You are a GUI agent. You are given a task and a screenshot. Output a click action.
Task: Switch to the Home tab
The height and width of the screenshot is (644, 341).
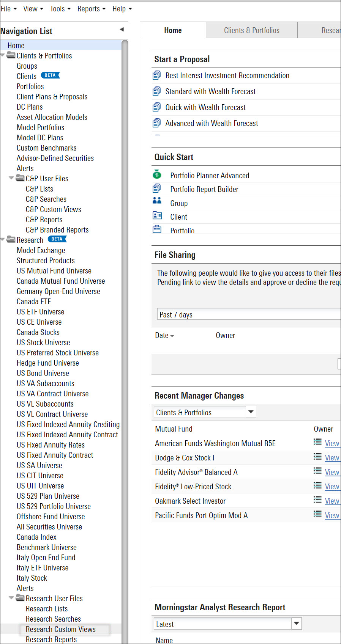[173, 30]
